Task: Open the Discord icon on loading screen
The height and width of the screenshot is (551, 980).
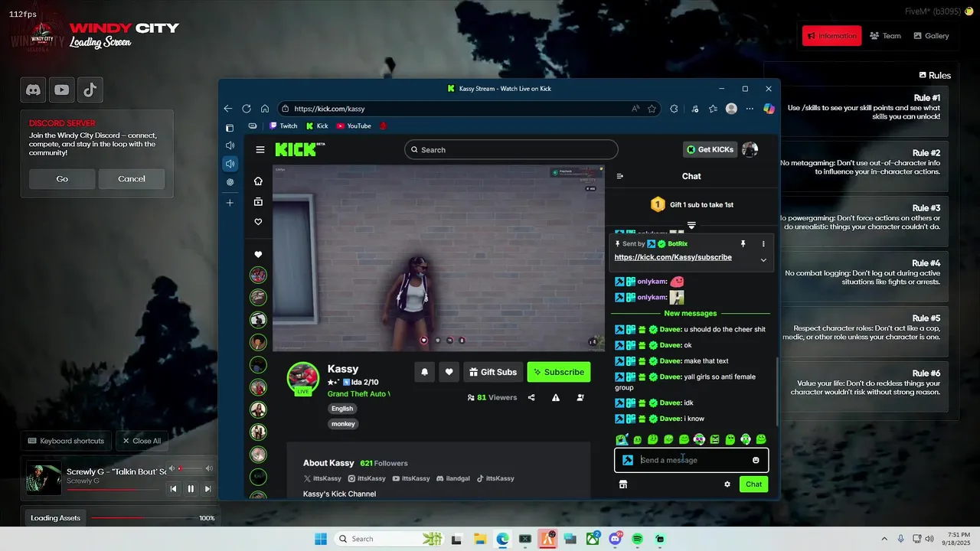Action: click(x=34, y=90)
